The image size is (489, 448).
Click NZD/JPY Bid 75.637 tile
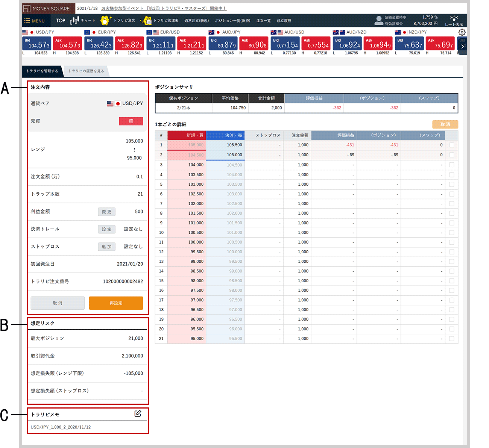click(x=410, y=43)
